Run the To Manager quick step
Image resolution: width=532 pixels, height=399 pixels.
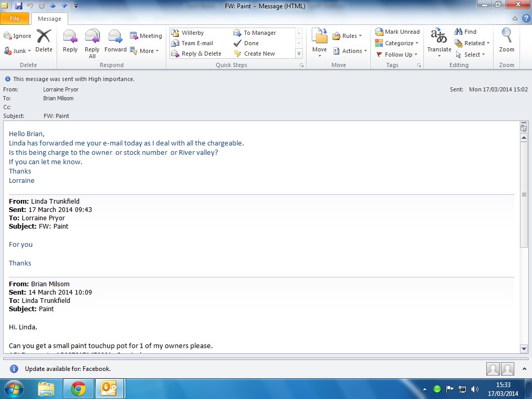tap(255, 33)
